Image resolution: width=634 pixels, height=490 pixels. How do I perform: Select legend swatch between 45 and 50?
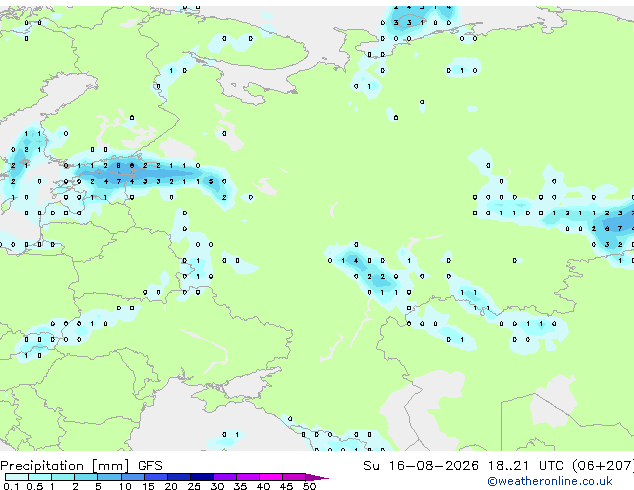(x=294, y=477)
